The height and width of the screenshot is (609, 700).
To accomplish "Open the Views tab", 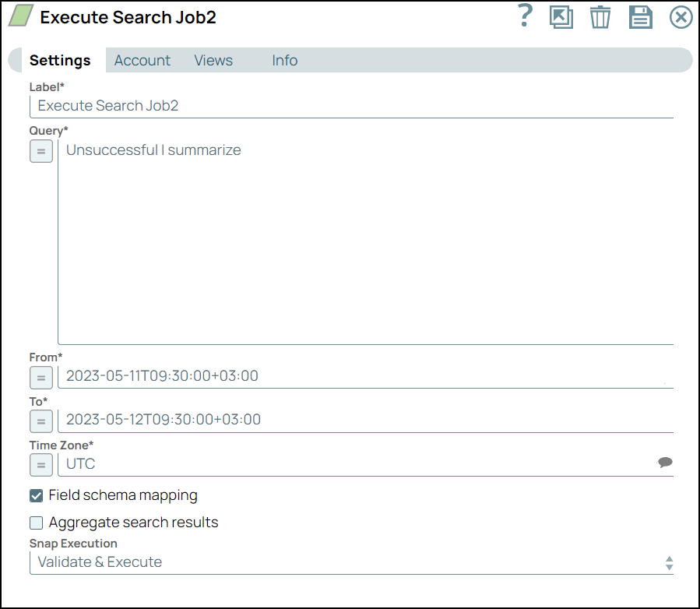I will pyautogui.click(x=213, y=60).
